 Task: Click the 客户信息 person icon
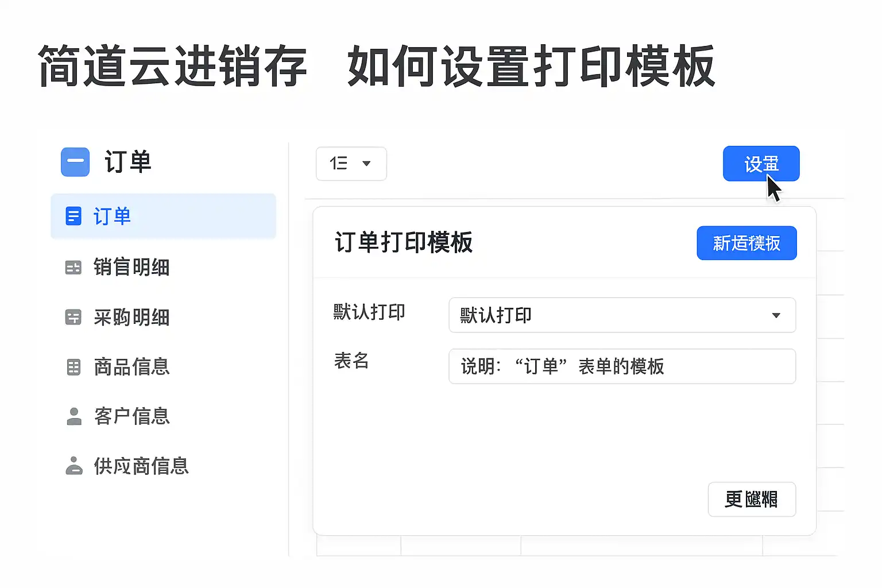click(x=74, y=416)
